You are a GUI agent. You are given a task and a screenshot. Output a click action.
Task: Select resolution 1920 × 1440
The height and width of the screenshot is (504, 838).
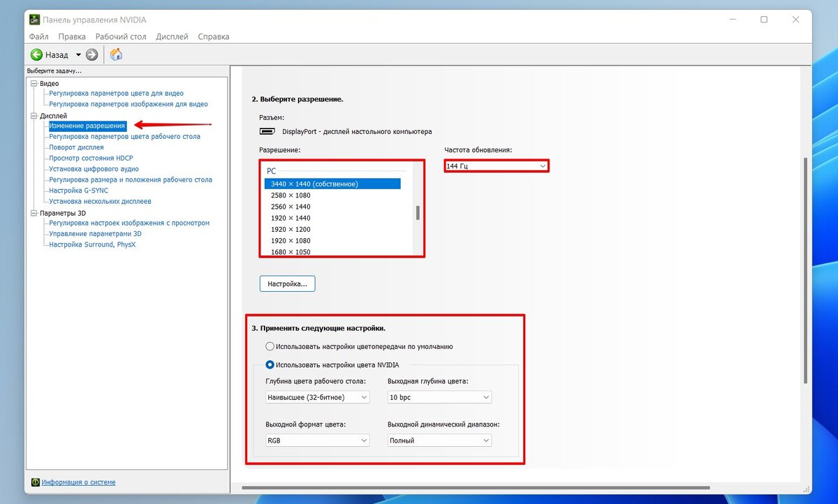(x=291, y=218)
